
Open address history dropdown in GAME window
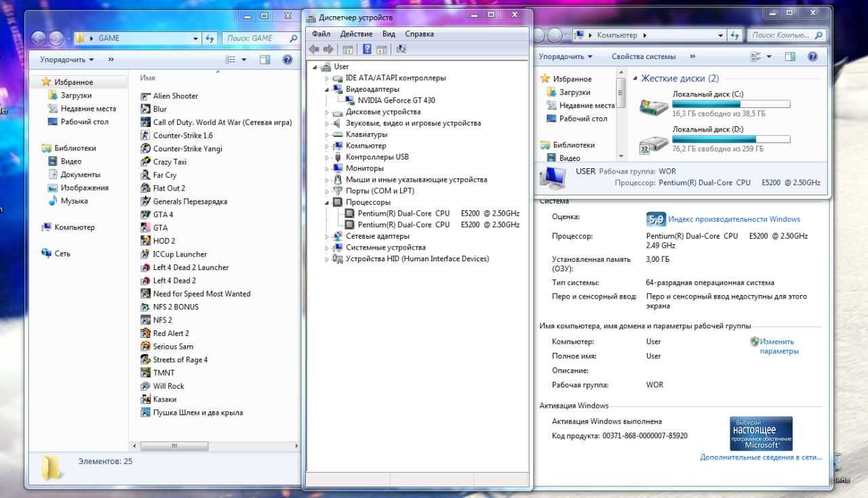[195, 39]
